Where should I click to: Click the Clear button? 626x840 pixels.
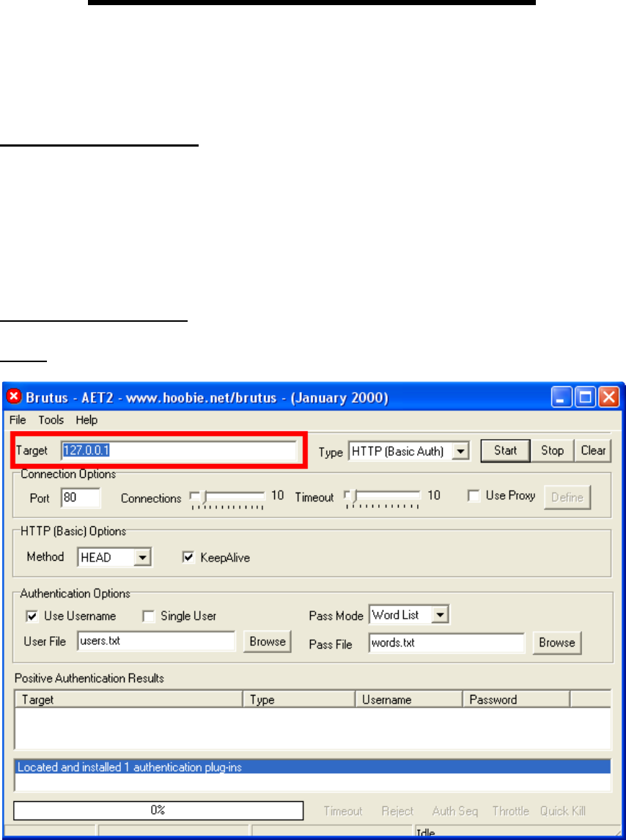[593, 451]
